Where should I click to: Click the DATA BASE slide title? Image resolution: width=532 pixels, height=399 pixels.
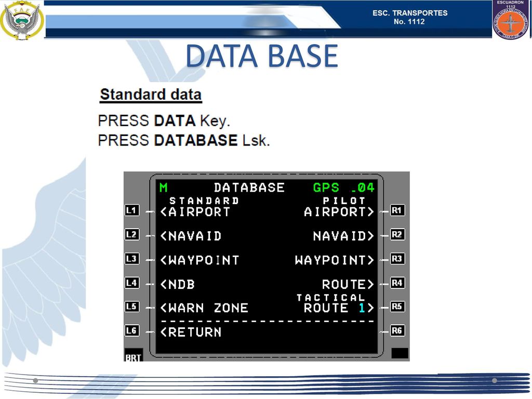click(x=262, y=56)
